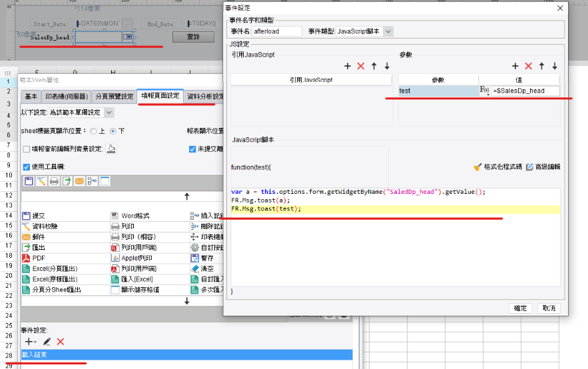588x369 pixels.
Task: Move tool up with the arrow above the list
Action: (x=186, y=196)
